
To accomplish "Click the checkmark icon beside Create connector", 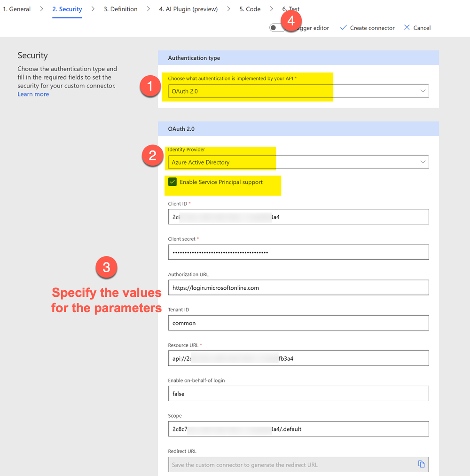I will click(343, 28).
